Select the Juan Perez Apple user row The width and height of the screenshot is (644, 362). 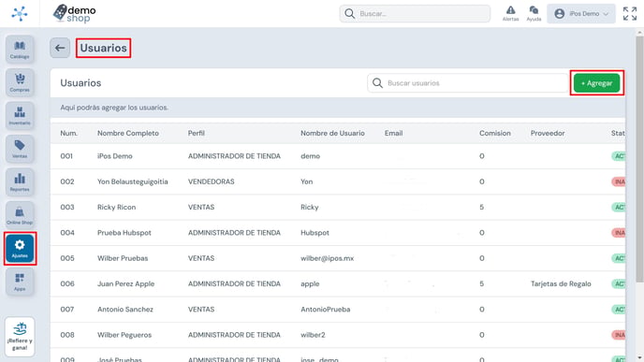(x=338, y=283)
